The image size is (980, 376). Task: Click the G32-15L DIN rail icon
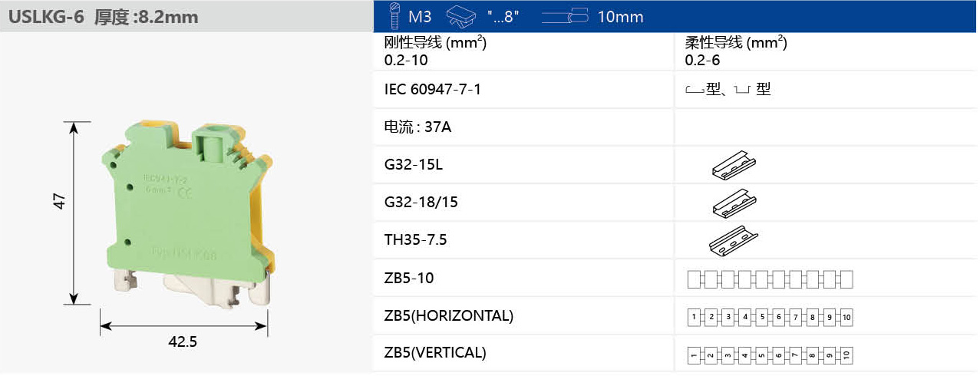[x=734, y=165]
